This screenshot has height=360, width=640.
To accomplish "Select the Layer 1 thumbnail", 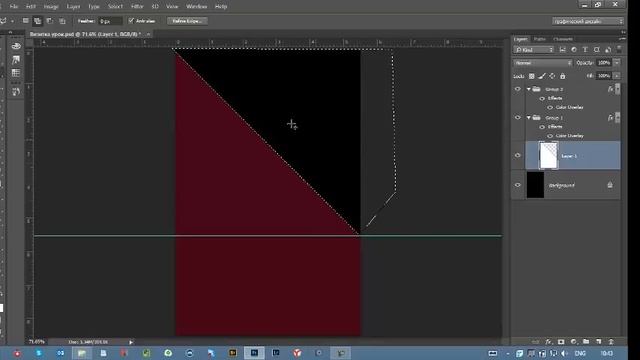I will (548, 155).
